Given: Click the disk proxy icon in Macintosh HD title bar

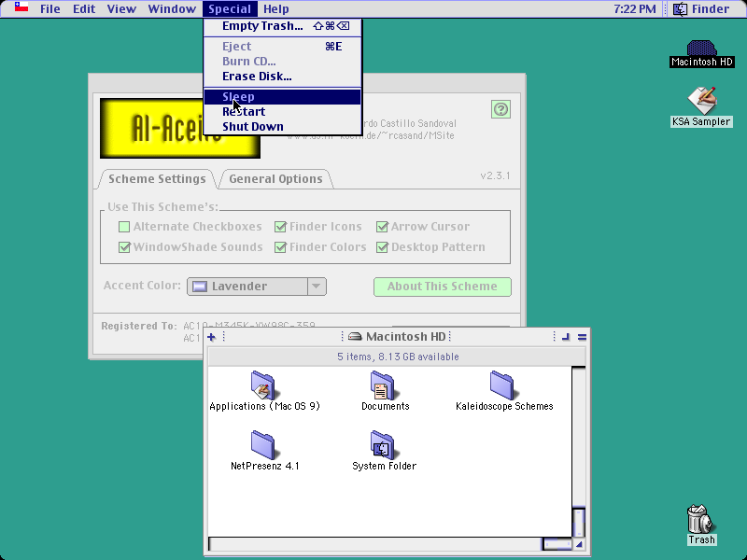Looking at the screenshot, I should click(x=355, y=337).
